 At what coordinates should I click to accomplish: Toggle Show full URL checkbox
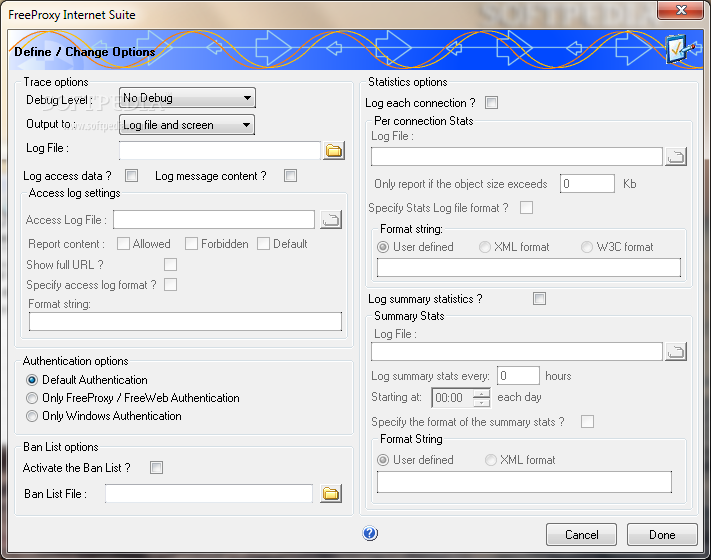170,264
